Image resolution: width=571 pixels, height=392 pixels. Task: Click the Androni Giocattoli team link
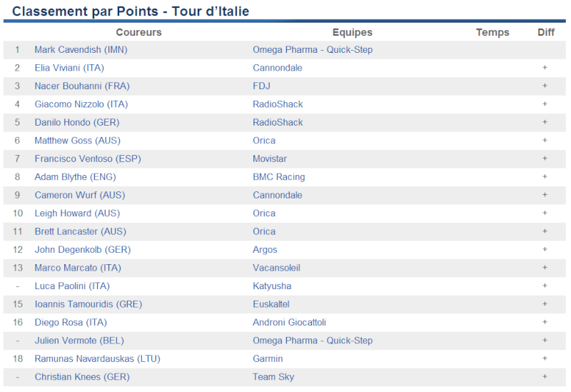[289, 323]
